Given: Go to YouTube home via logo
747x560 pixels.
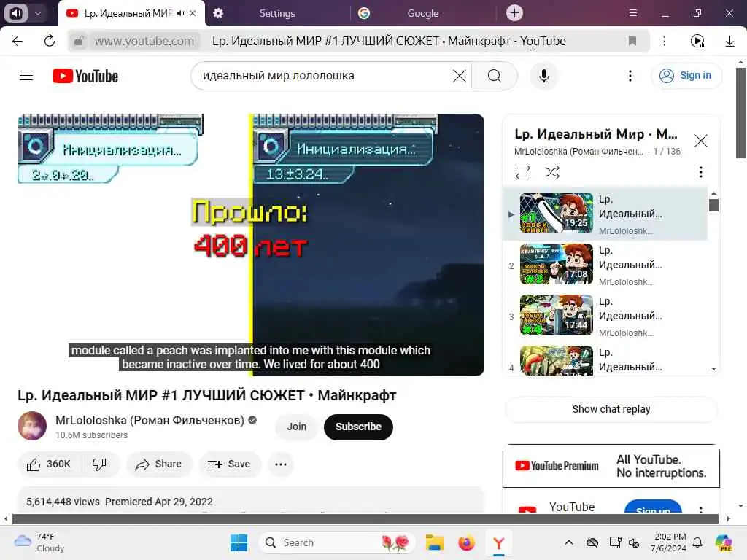Looking at the screenshot, I should tap(85, 76).
